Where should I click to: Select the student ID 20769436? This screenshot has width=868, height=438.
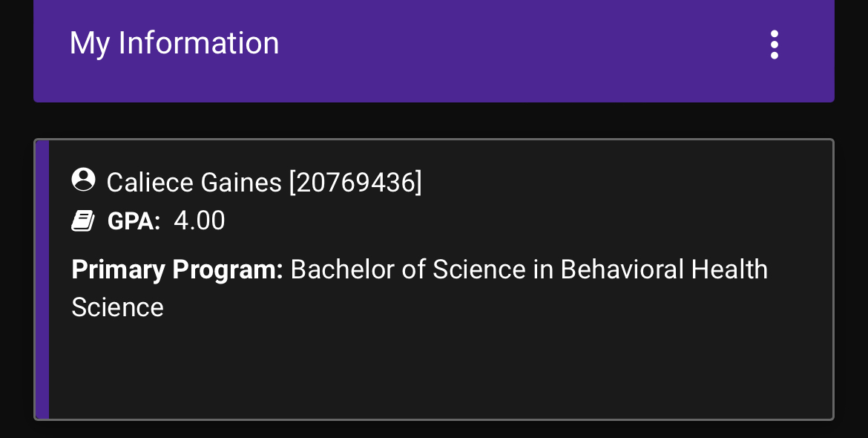click(x=355, y=182)
